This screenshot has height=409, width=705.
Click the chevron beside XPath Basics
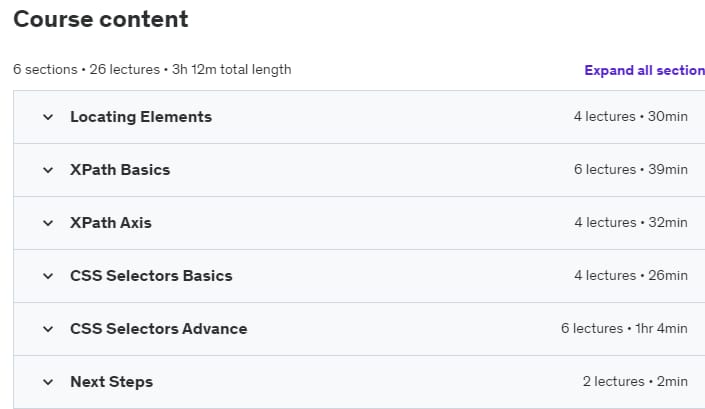(48, 170)
